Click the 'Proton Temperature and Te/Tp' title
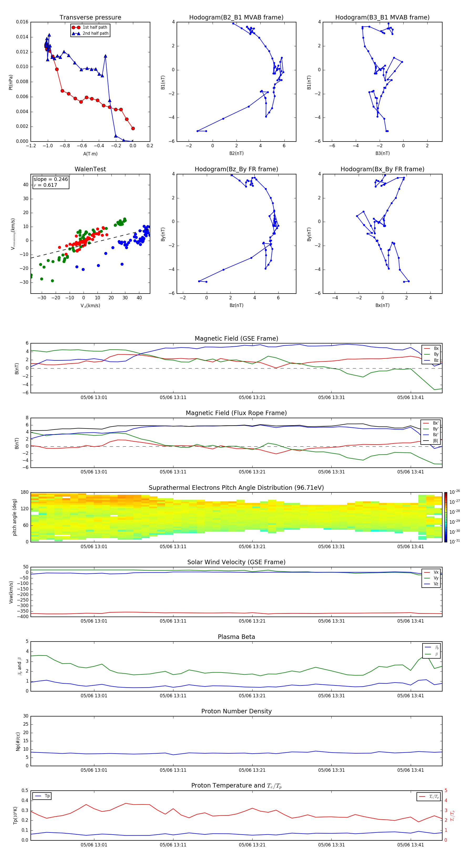The height and width of the screenshot is (868, 473). (x=236, y=786)
